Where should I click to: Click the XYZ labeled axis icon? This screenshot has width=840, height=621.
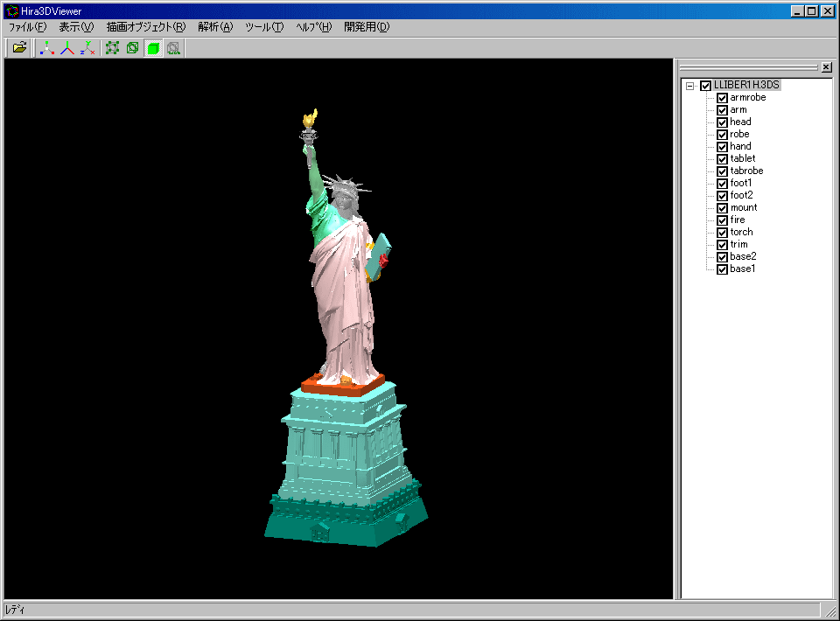point(87,48)
